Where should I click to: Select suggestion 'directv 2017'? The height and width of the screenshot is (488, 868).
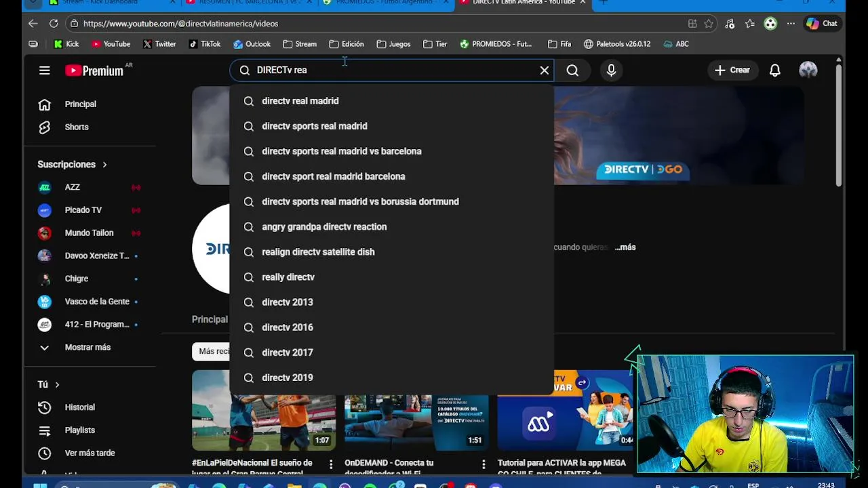(x=391, y=352)
